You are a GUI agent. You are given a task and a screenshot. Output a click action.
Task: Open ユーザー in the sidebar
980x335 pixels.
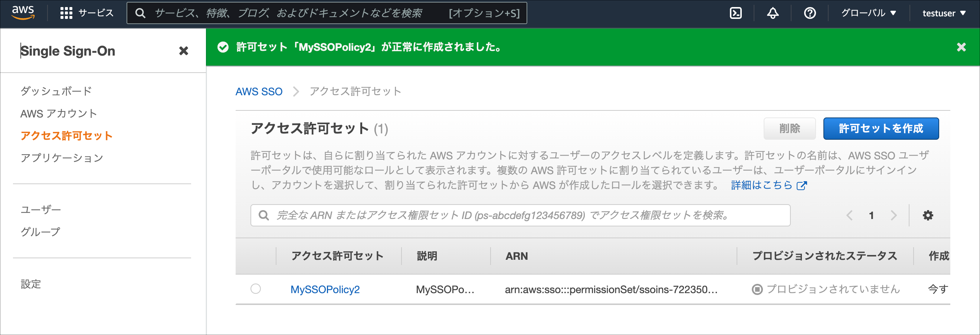coord(40,210)
